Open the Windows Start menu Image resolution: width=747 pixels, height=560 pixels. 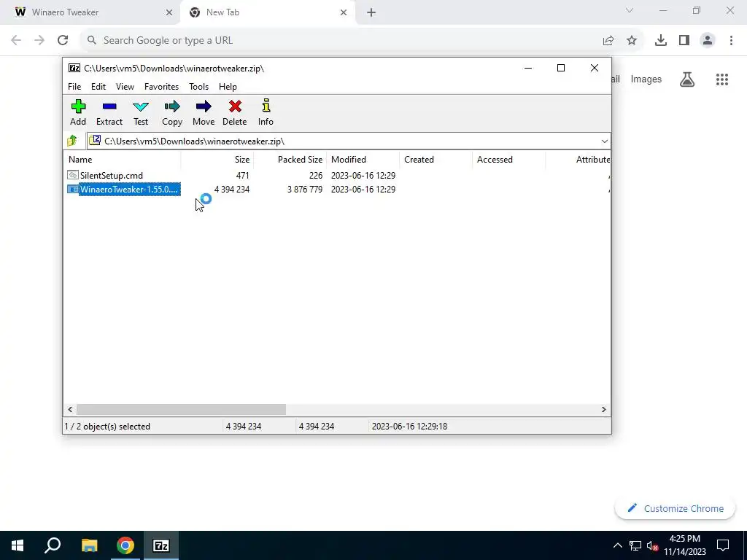pos(18,545)
